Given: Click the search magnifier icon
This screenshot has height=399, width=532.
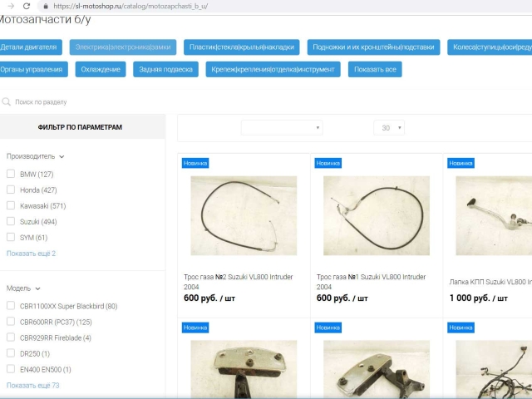Looking at the screenshot, I should [7, 102].
